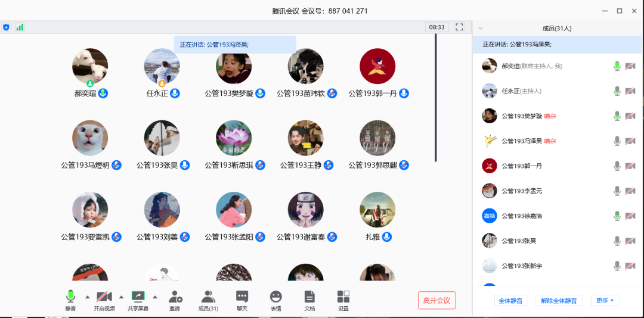
Task: Collapse the member panel header chevron
Action: click(481, 28)
